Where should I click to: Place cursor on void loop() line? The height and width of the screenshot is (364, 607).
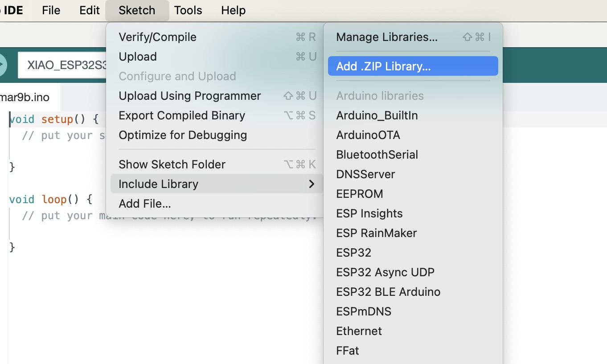coord(50,199)
